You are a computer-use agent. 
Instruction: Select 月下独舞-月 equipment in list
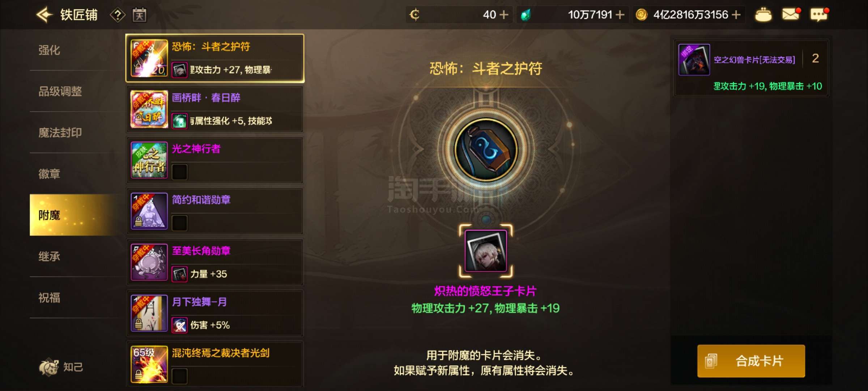click(215, 313)
